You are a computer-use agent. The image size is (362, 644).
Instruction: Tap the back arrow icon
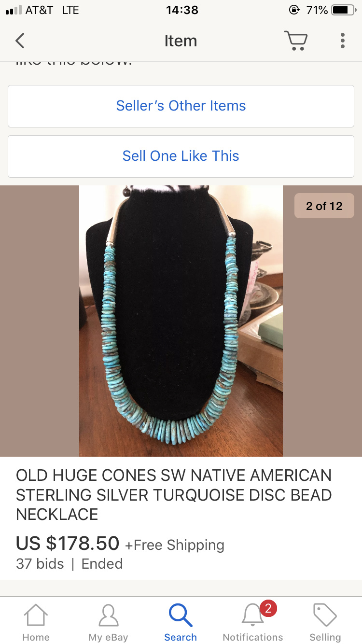20,41
